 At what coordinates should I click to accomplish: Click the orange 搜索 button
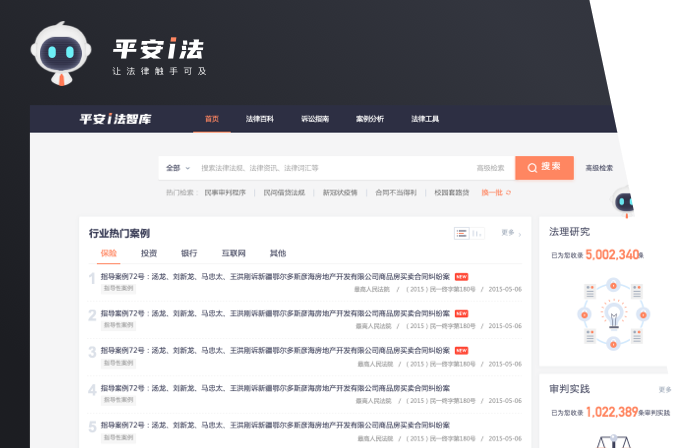(544, 168)
